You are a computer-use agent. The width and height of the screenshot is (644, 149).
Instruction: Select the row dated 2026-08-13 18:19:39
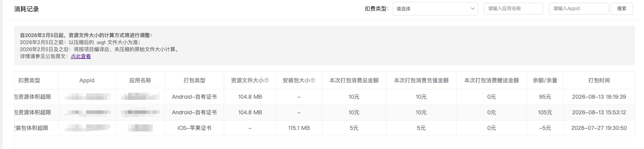(325, 97)
